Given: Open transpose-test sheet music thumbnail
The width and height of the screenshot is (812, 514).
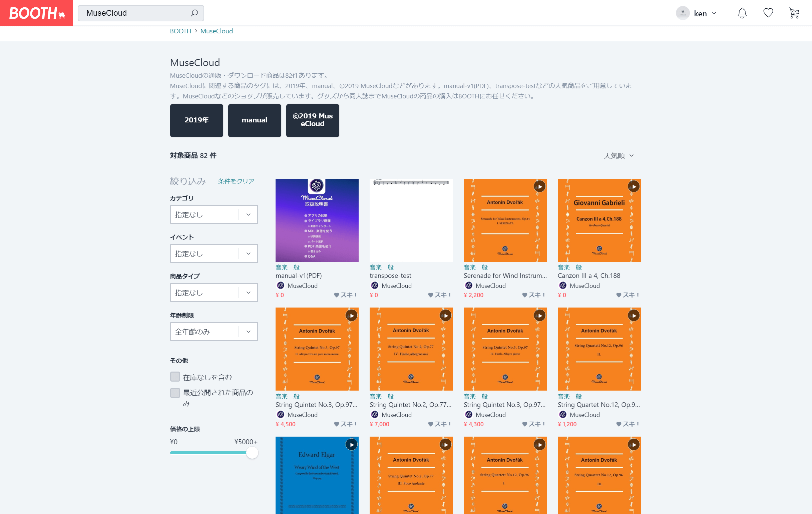Looking at the screenshot, I should coord(411,220).
